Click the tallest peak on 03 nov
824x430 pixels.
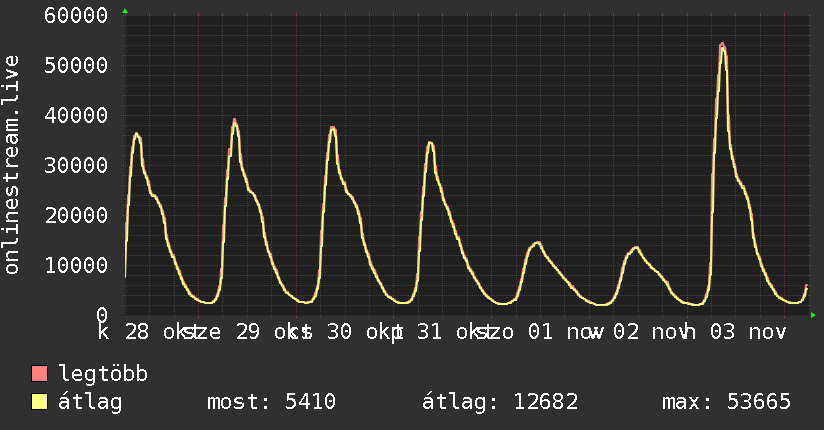[722, 46]
